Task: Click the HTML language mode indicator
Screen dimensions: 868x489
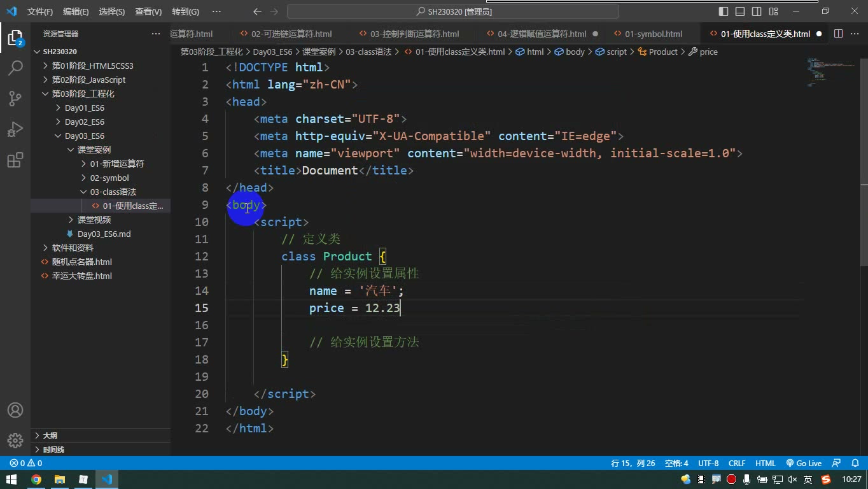Action: tap(765, 464)
